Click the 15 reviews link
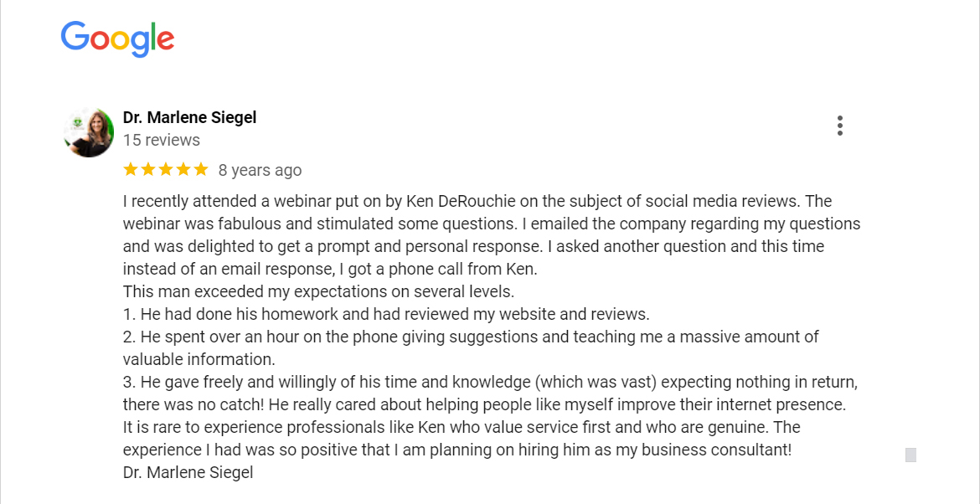Image resolution: width=980 pixels, height=504 pixels. [161, 140]
